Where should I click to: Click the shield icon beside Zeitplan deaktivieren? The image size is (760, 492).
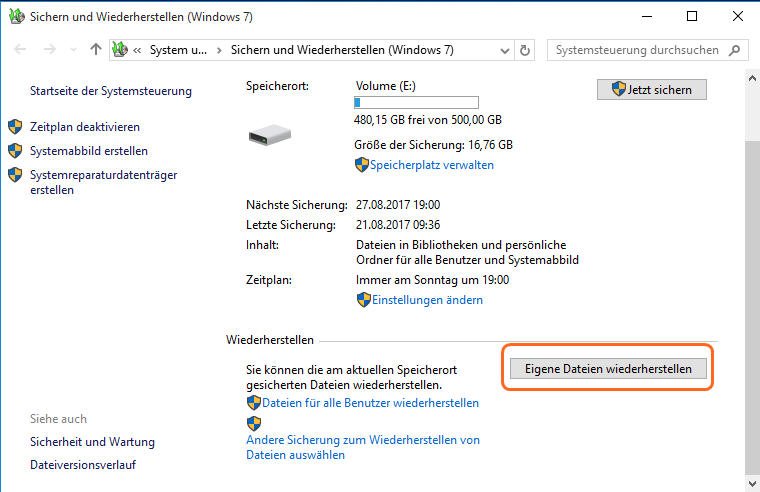coord(15,127)
